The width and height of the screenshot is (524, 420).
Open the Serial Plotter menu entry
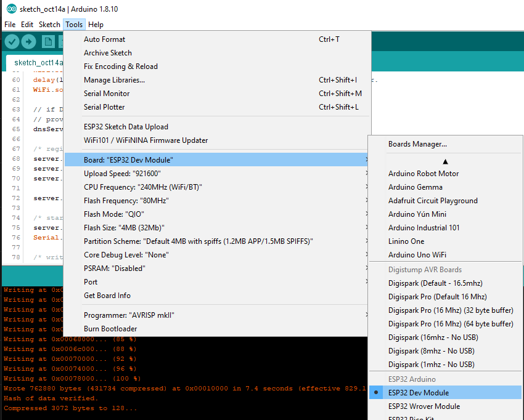point(217,107)
